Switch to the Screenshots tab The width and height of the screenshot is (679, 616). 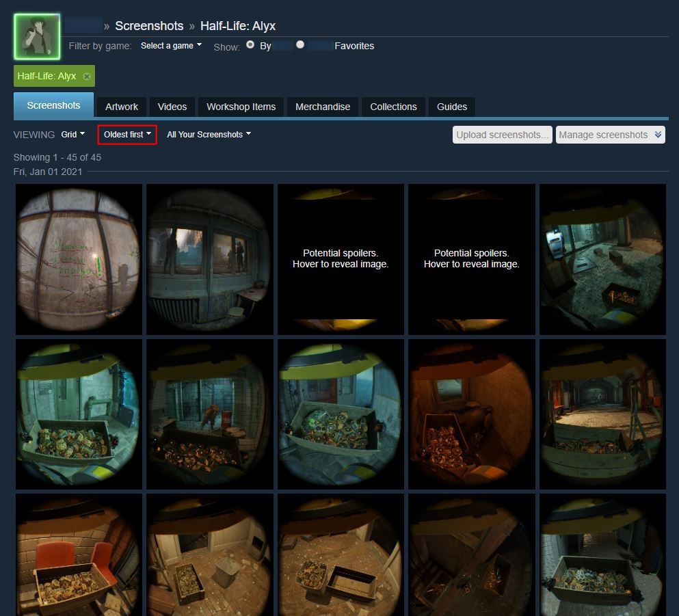54,105
